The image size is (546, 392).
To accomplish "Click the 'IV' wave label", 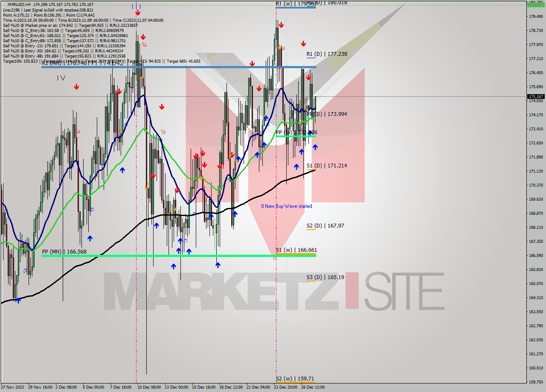I will (x=61, y=78).
